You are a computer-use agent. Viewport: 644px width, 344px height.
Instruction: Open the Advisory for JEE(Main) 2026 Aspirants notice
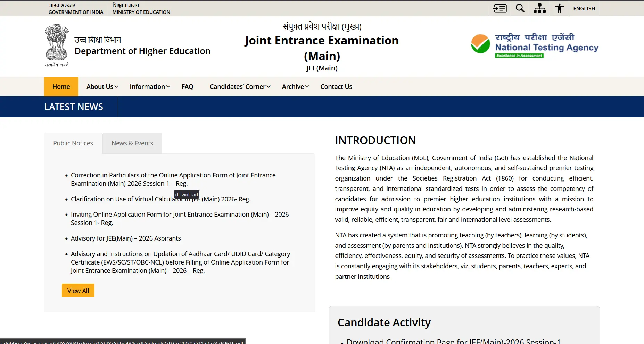[125, 238]
